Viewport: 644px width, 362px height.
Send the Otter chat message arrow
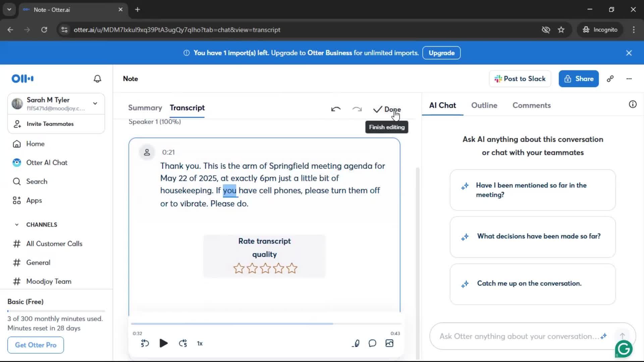click(x=622, y=336)
